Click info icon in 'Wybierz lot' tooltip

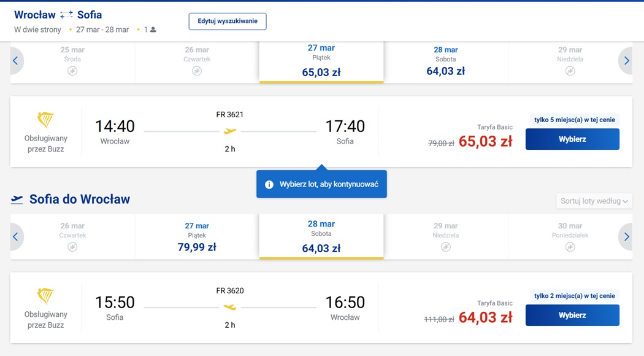tap(269, 185)
